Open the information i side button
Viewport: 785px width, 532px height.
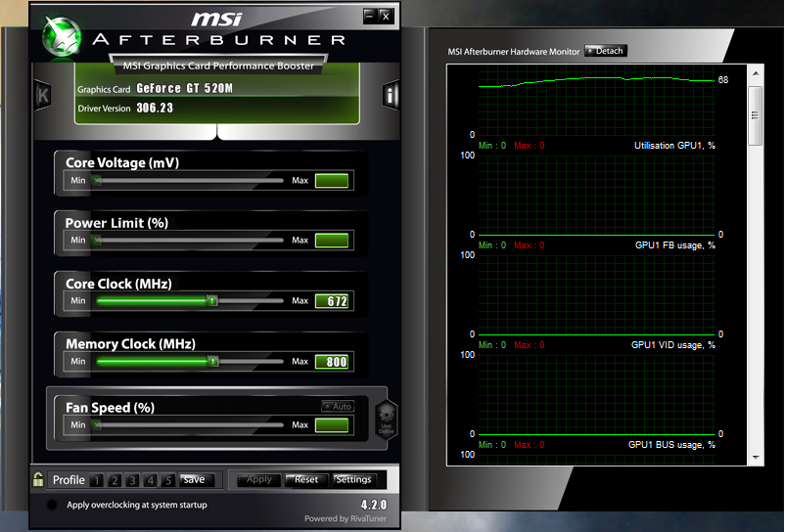(390, 94)
